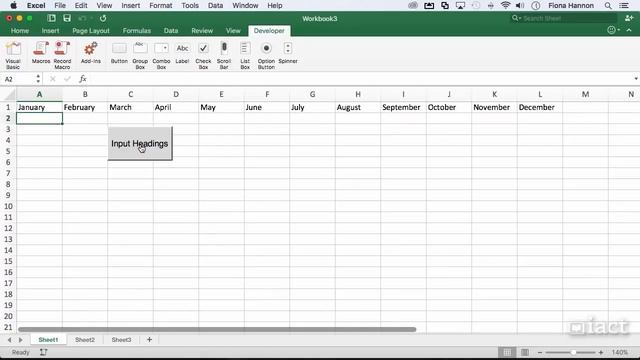Screen dimensions: 640x360
Task: Switch to Sheet2 tab
Action: point(85,340)
